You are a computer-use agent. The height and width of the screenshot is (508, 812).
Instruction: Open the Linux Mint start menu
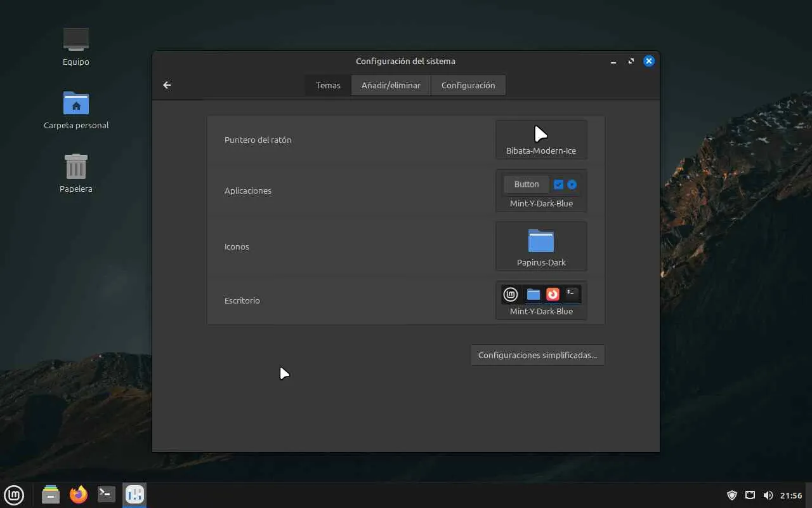coord(14,495)
